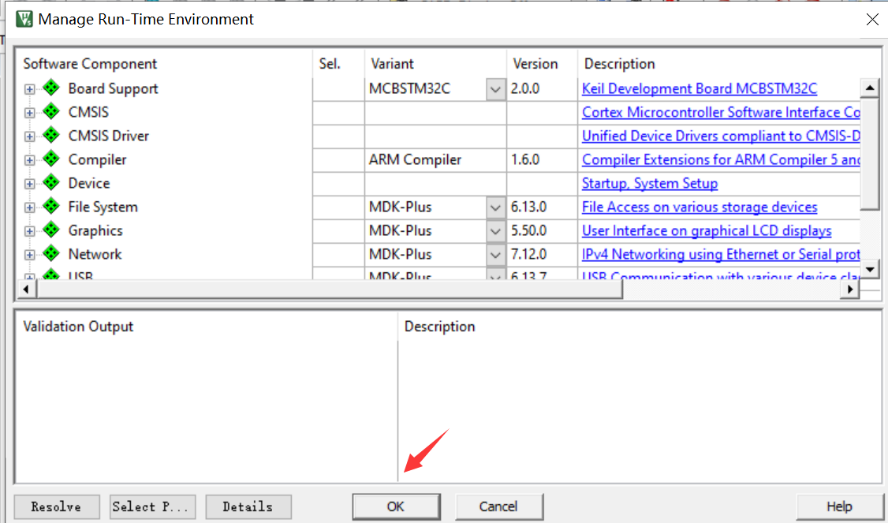This screenshot has width=888, height=523.
Task: Expand the File System tree node
Action: (x=29, y=208)
